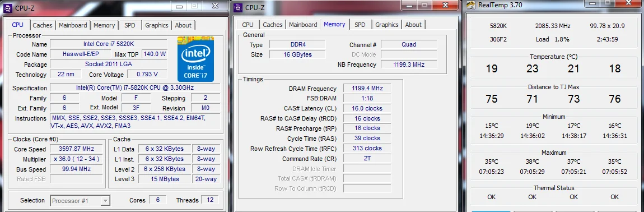The image size is (644, 212).
Task: Open Mainboard tab in first CPU-Z window
Action: pyautogui.click(x=73, y=25)
